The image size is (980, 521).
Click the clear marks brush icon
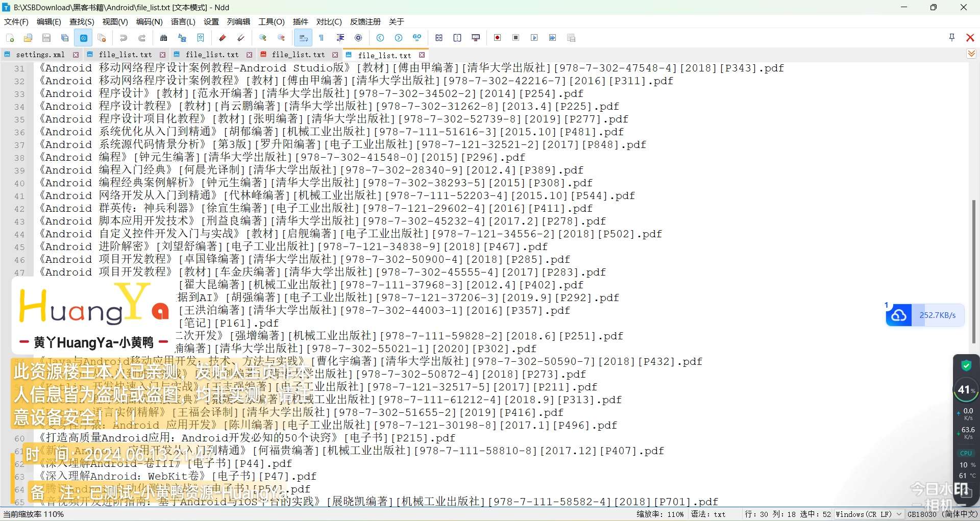click(241, 38)
